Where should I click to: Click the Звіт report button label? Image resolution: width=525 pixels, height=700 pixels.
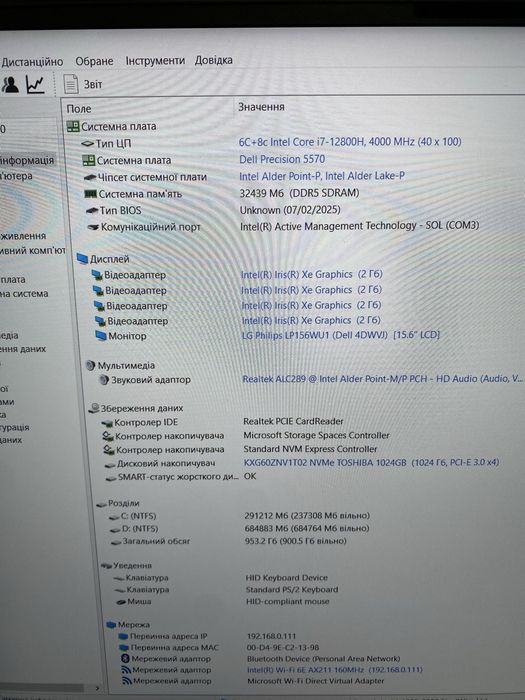93,84
